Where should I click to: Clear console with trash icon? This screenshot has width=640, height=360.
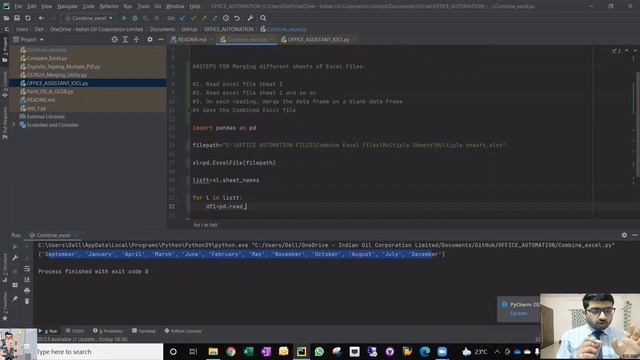coord(27,301)
